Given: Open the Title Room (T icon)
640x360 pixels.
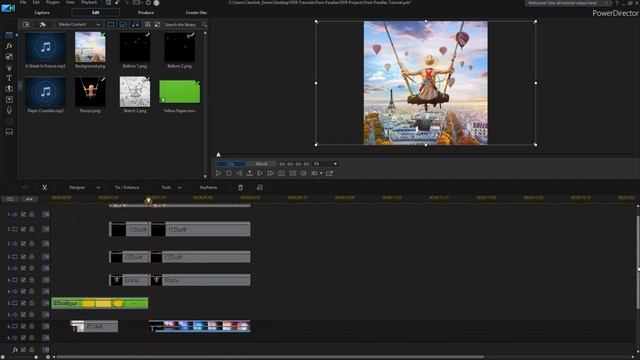Looking at the screenshot, I should point(9,78).
